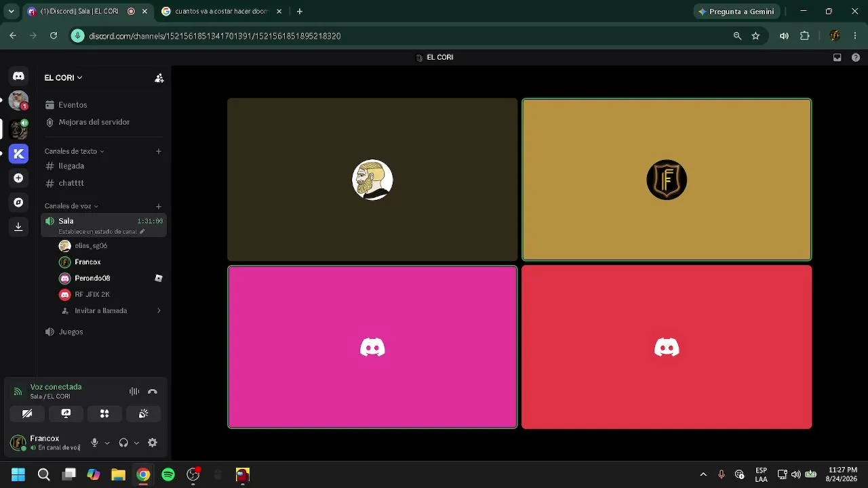Bookmark this page with star icon
This screenshot has width=868, height=488.
pos(755,36)
